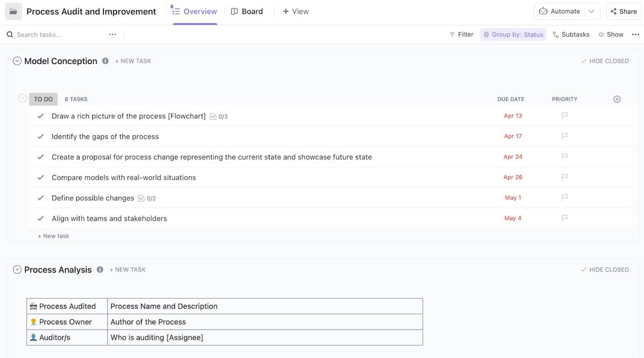Check off 'Define possible changes' task
Image resolution: width=644 pixels, height=358 pixels.
coord(41,198)
